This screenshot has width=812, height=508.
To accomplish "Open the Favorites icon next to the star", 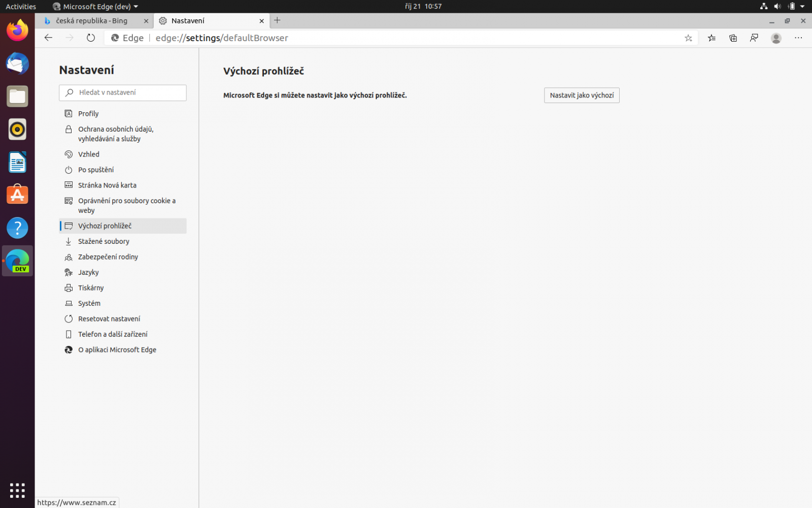I will click(712, 38).
